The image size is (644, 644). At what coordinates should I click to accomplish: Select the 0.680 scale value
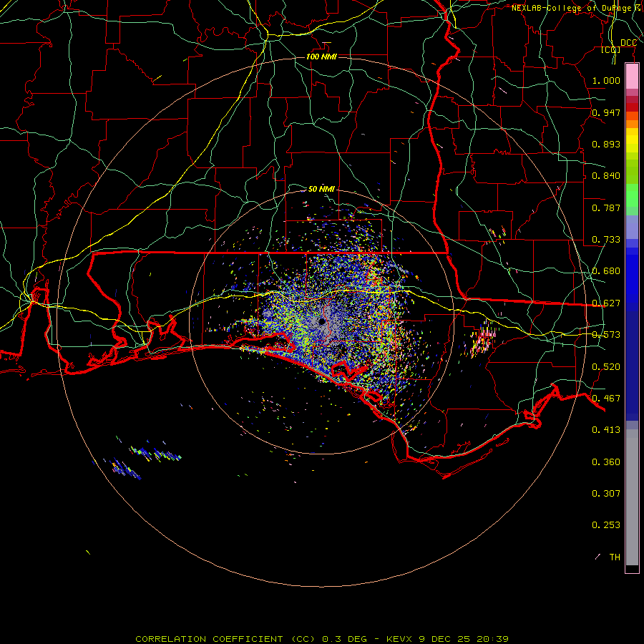(x=606, y=271)
